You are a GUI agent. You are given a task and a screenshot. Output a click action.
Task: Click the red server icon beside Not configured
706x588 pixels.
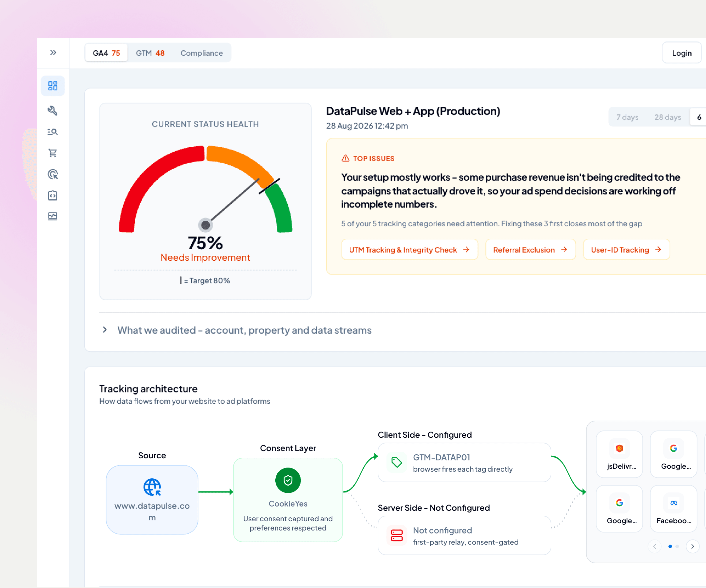click(x=397, y=535)
